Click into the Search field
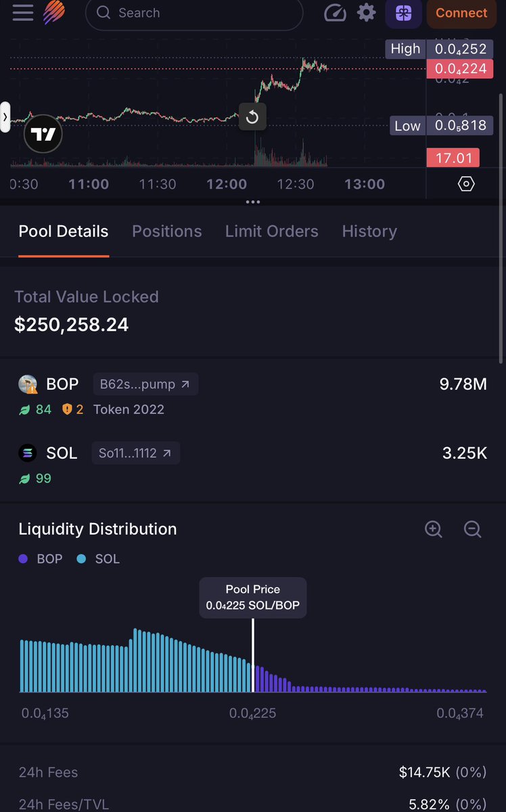Image resolution: width=506 pixels, height=812 pixels. [x=194, y=13]
